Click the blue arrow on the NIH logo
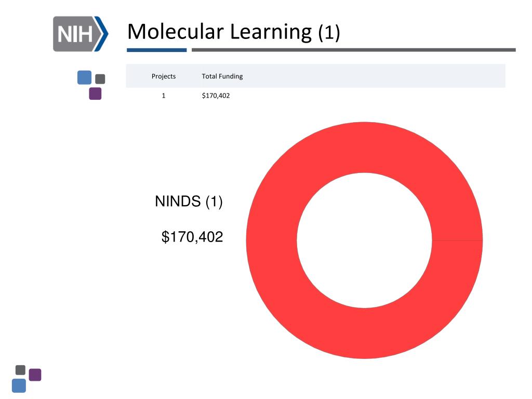 pyautogui.click(x=102, y=34)
